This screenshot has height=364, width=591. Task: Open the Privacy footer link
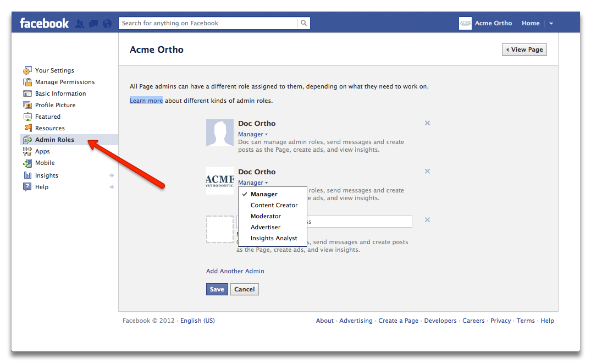coord(500,321)
